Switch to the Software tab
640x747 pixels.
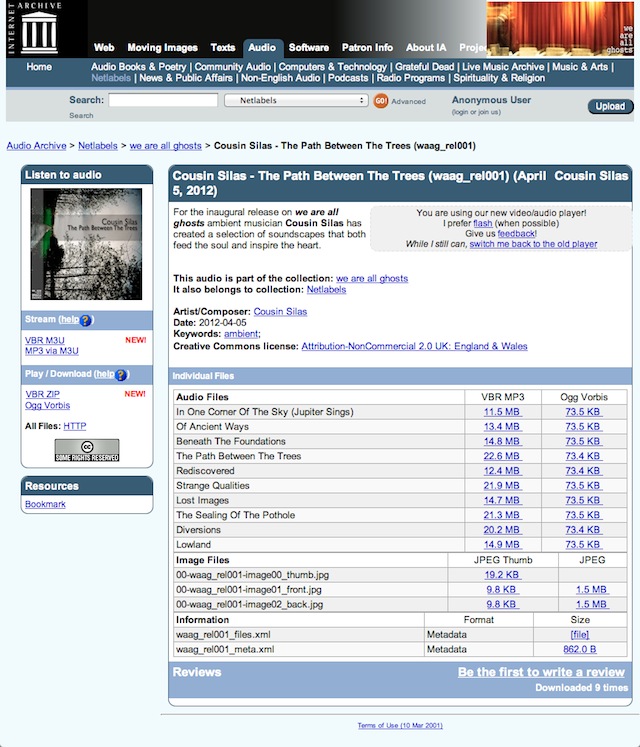308,48
